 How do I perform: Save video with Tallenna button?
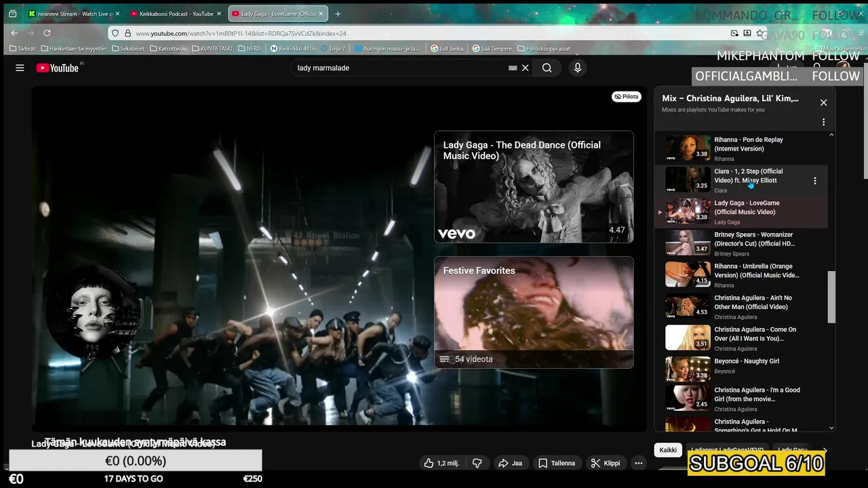(557, 464)
